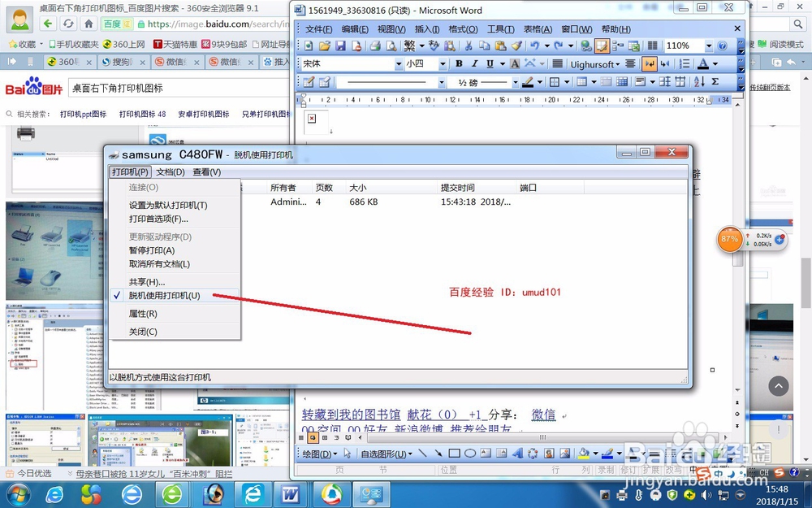
Task: Click the Insert Hyperlink globe icon
Action: click(585, 46)
